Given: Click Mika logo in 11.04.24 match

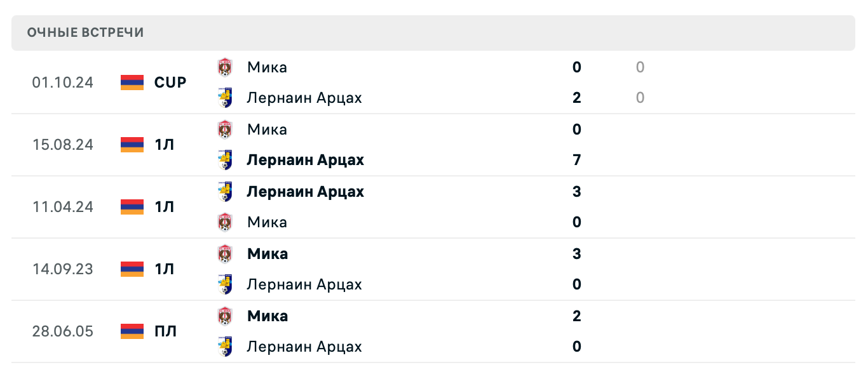Looking at the screenshot, I should click(x=225, y=222).
